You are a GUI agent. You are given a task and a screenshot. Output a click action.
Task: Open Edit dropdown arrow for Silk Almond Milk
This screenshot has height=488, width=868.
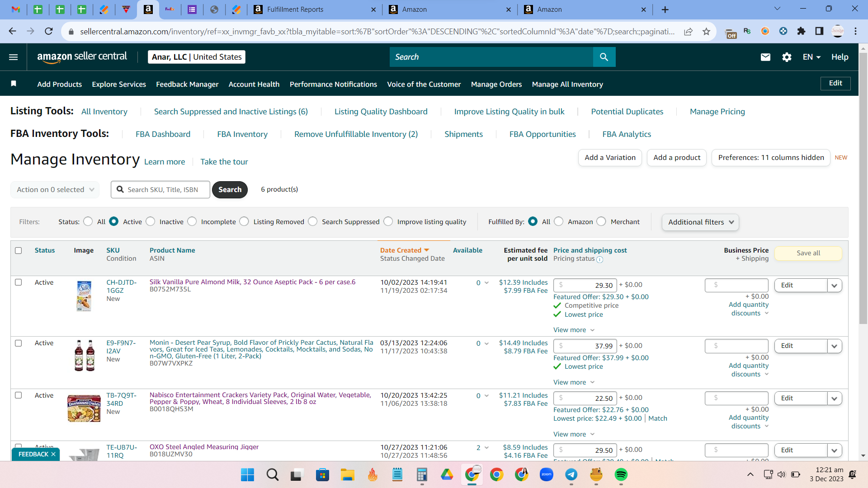click(835, 285)
